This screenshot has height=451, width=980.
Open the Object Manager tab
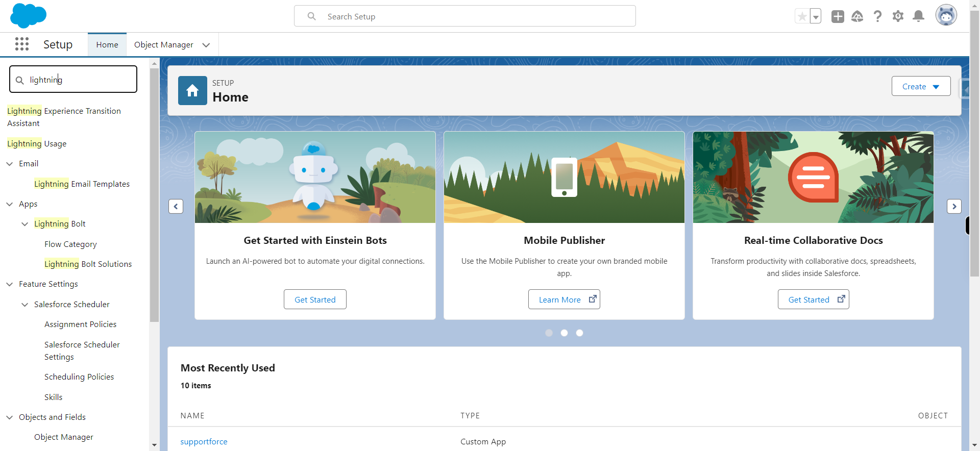click(163, 44)
